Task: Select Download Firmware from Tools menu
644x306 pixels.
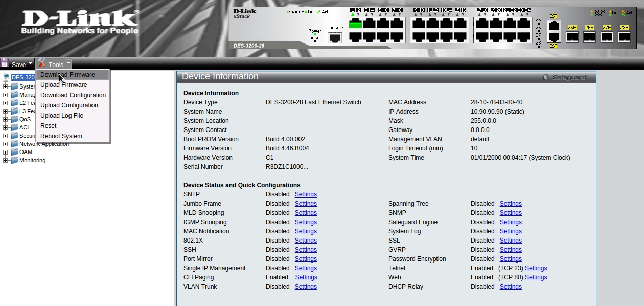Action: tap(67, 75)
